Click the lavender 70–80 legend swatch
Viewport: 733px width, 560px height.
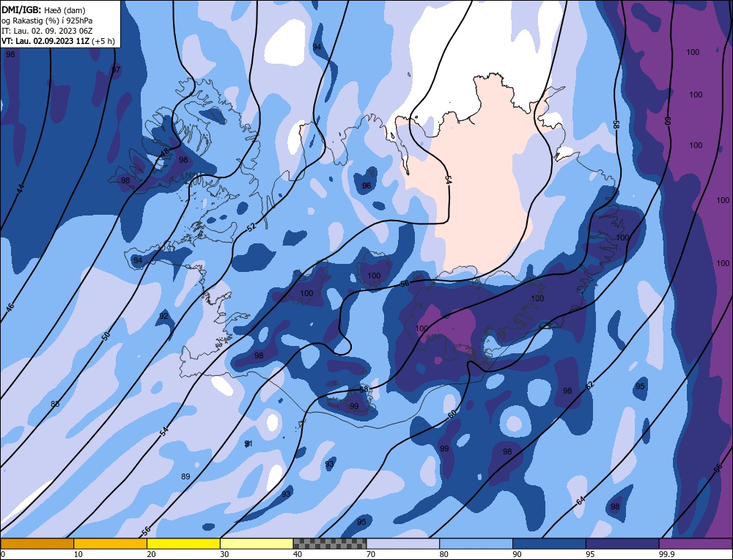(403, 543)
